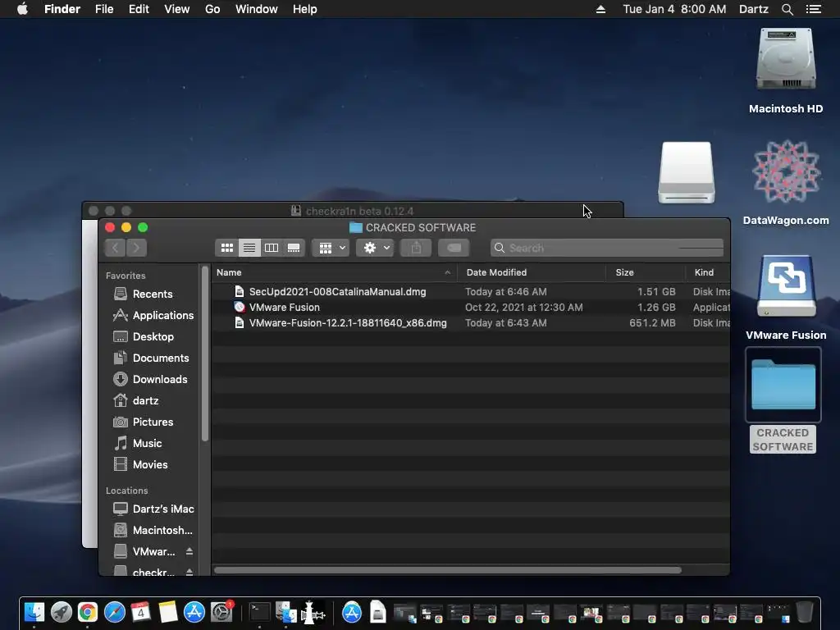
Task: Click the Edit Tags toolbar button
Action: (454, 248)
